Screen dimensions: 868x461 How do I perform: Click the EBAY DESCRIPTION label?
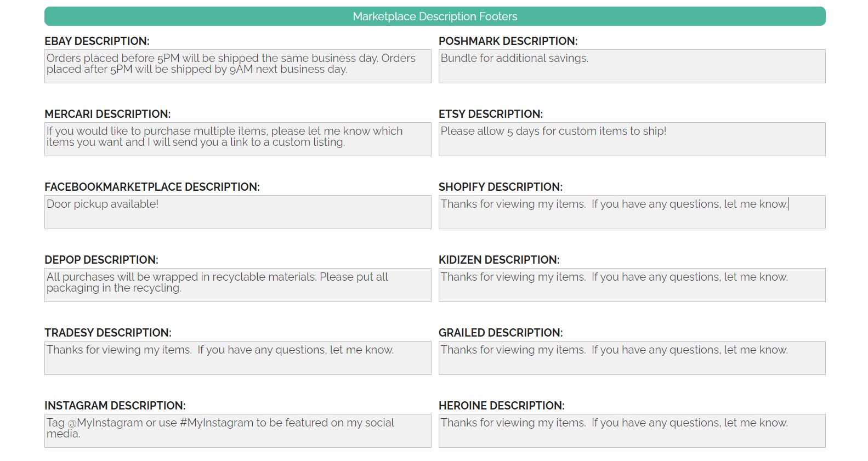coord(97,41)
